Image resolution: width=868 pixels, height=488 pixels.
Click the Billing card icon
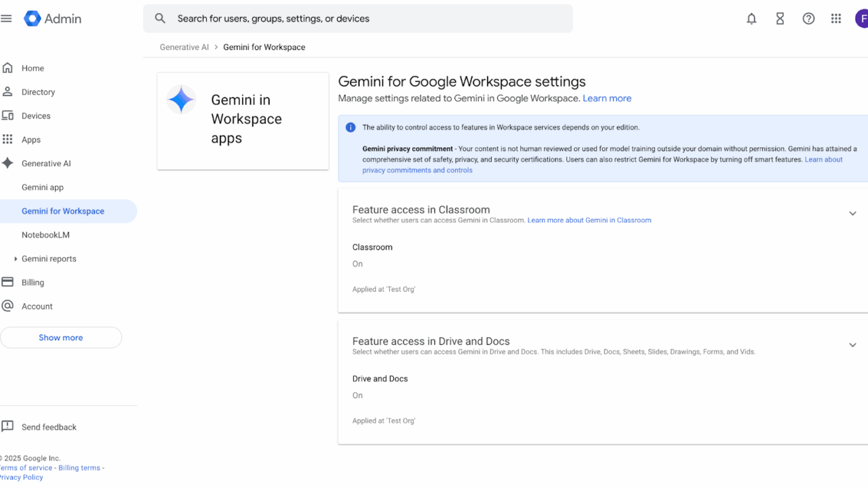(7, 282)
